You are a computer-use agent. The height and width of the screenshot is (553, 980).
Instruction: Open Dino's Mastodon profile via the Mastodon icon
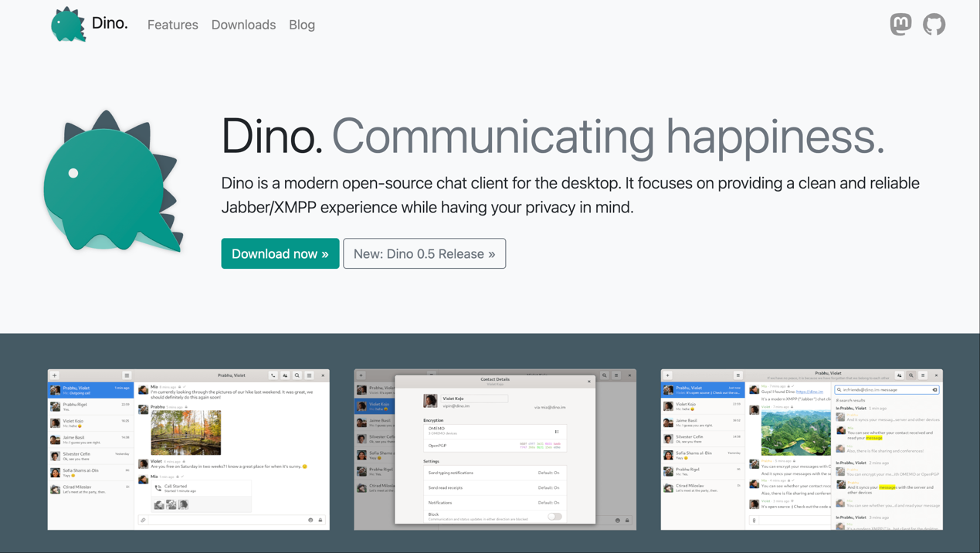(900, 24)
